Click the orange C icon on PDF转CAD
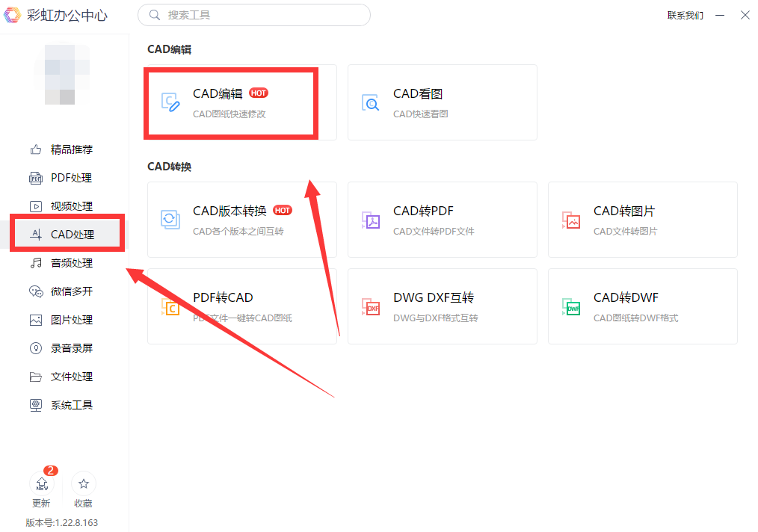Screen dimensions: 758x532 170,306
